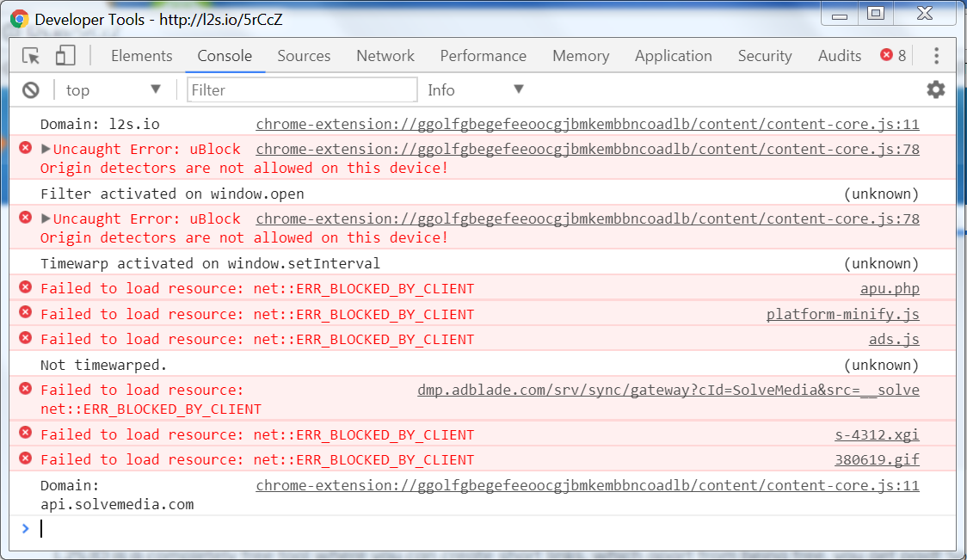The image size is (967, 560).
Task: Click the error icon beside platform-minify.js
Action: coord(24,314)
